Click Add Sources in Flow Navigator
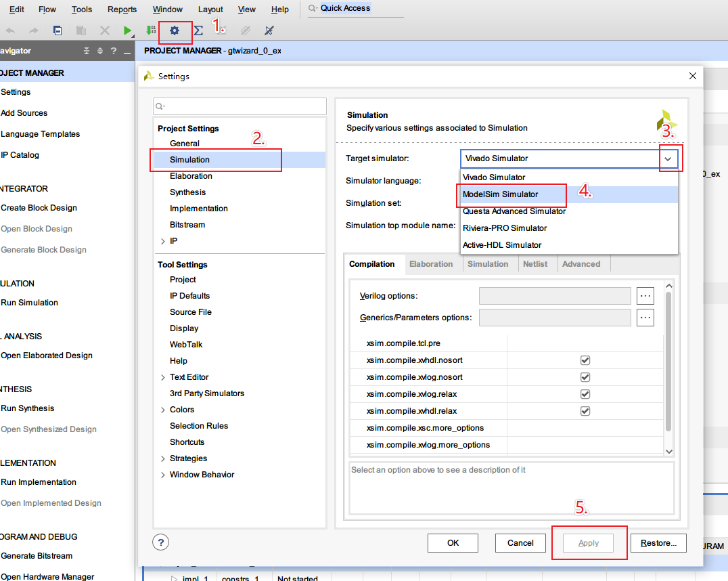This screenshot has height=581, width=728. (x=24, y=113)
